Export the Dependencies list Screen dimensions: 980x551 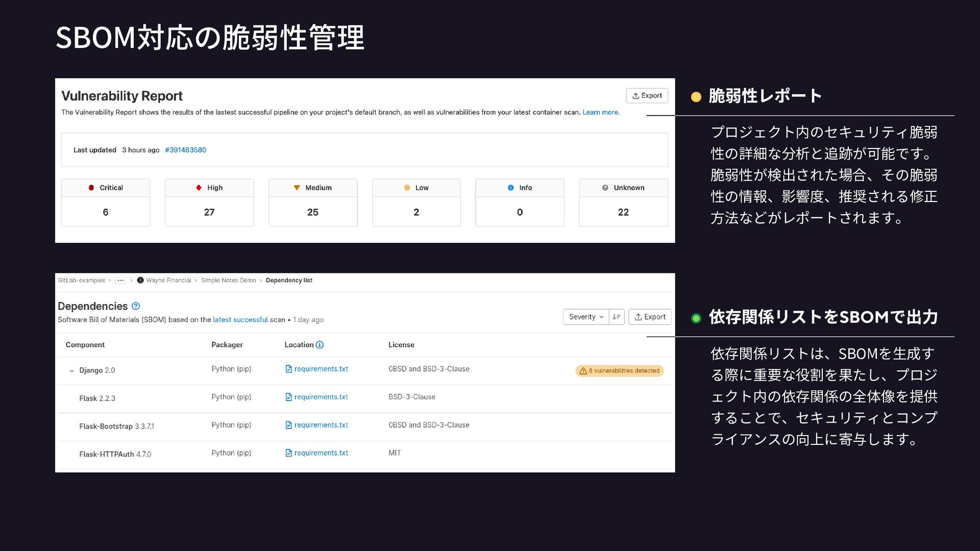[x=650, y=317]
